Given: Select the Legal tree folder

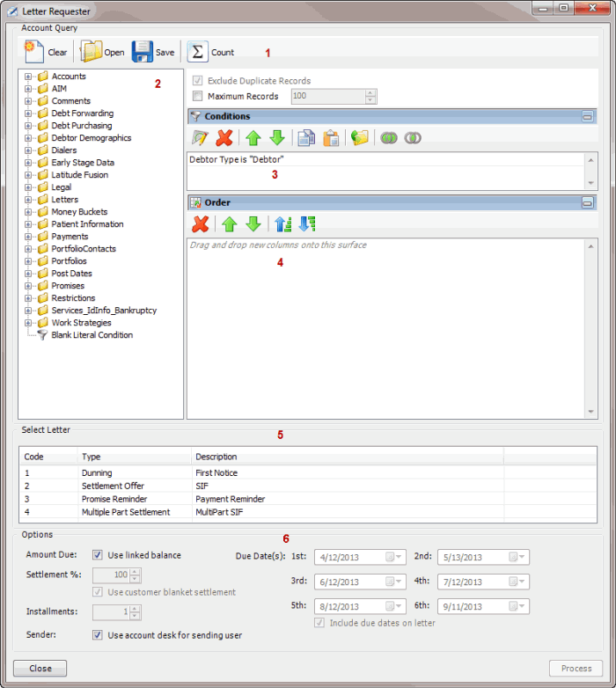Looking at the screenshot, I should click(62, 187).
